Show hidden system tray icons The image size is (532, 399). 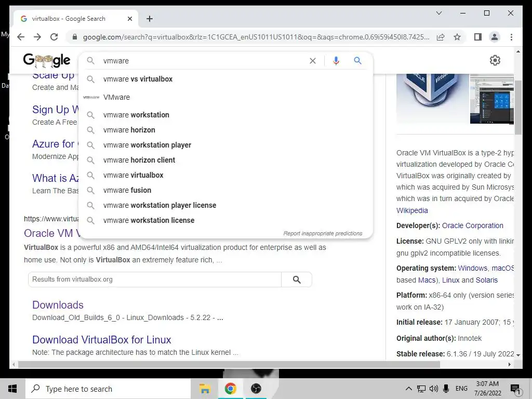click(x=409, y=389)
